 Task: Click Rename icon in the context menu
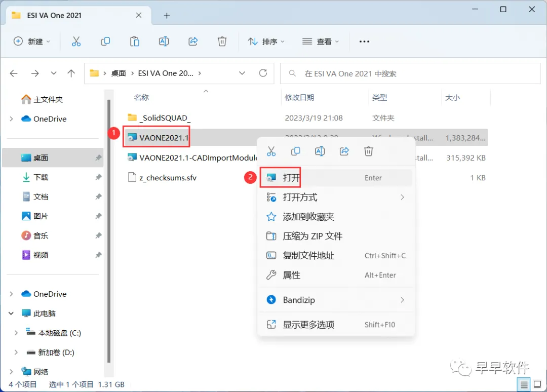[x=320, y=151]
